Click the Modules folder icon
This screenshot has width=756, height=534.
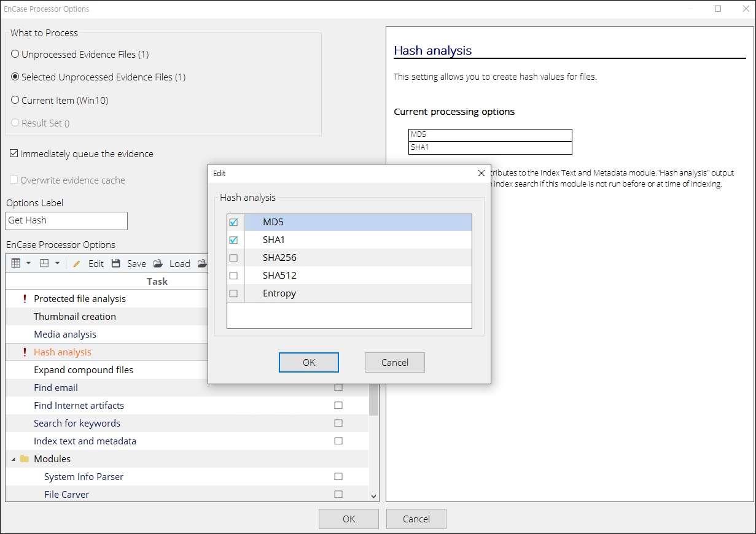click(x=25, y=459)
